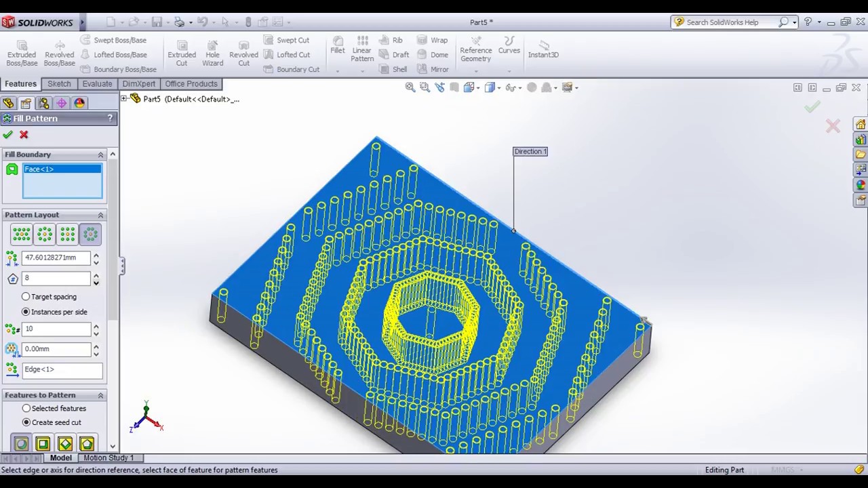
Task: Switch to the Sketch tab
Action: (x=59, y=84)
